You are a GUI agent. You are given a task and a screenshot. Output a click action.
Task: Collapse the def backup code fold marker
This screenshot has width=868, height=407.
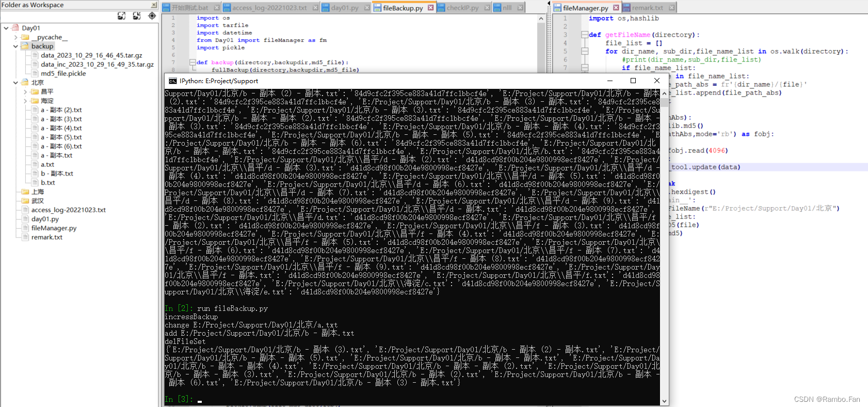(x=192, y=62)
